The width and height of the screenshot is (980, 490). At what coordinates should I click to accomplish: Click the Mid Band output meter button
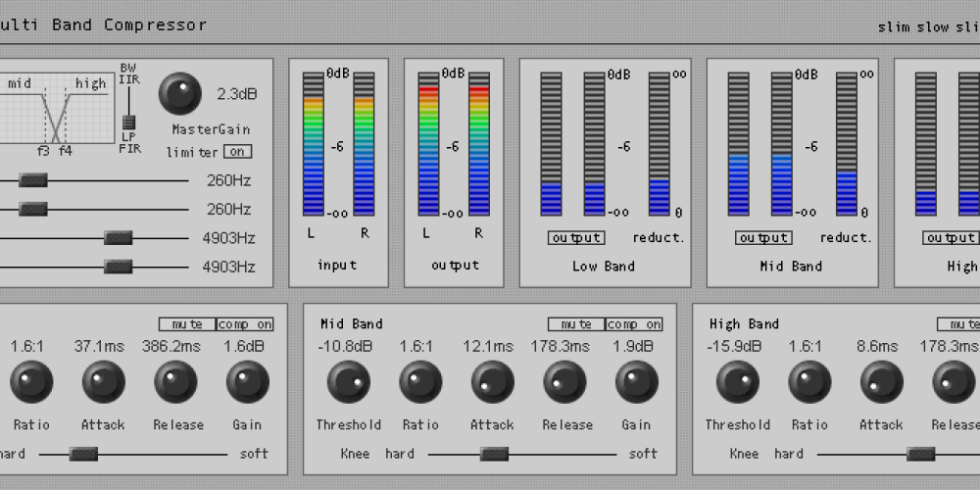pyautogui.click(x=763, y=238)
